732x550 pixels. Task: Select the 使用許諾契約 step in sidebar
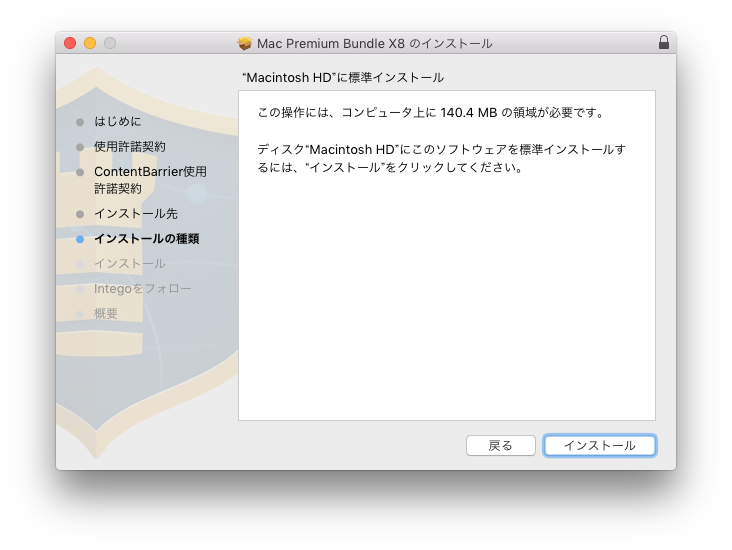click(x=130, y=147)
